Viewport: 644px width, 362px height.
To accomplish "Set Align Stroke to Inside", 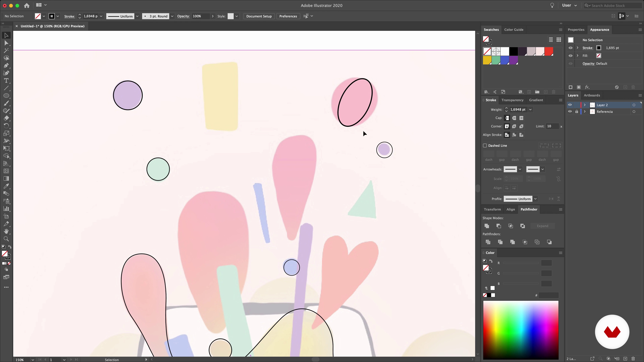I will tap(514, 135).
